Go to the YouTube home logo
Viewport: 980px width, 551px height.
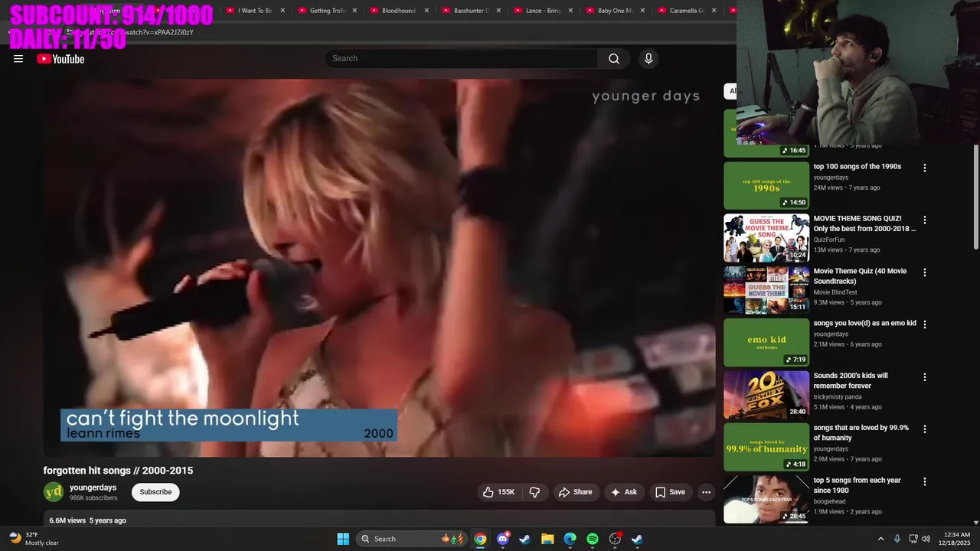click(x=60, y=59)
